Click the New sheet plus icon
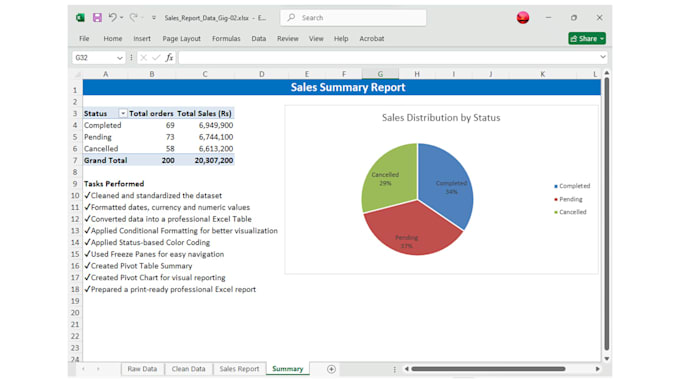The height and width of the screenshot is (383, 680). [331, 369]
